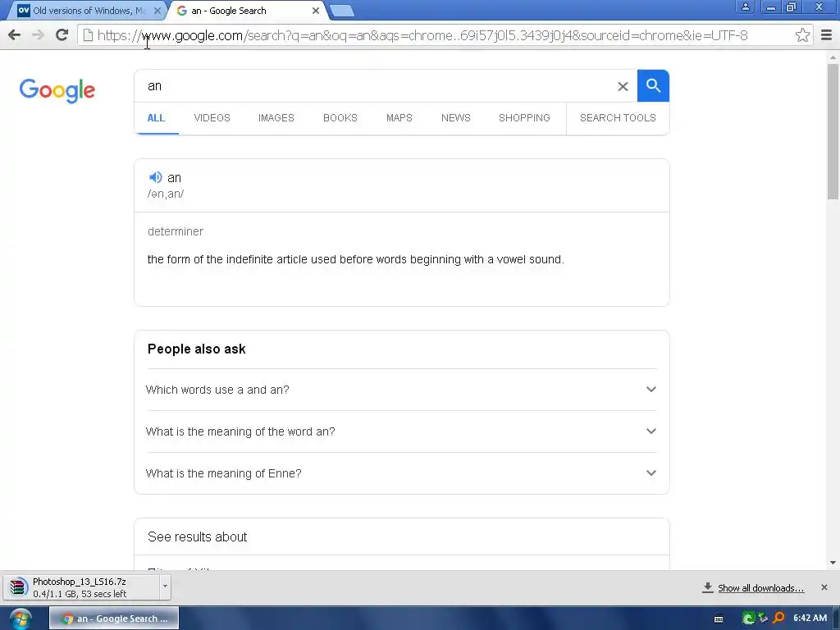Open a new tab

click(x=341, y=11)
